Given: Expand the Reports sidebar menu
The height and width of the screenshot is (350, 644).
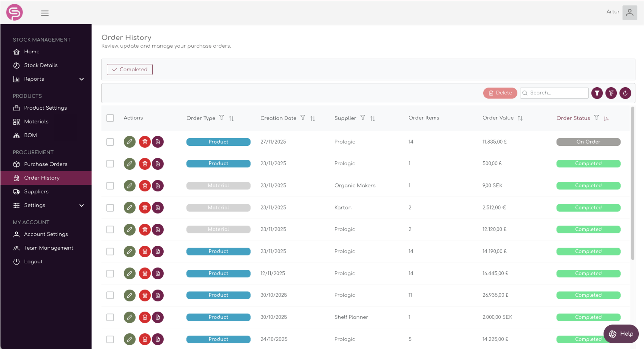Looking at the screenshot, I should point(81,79).
